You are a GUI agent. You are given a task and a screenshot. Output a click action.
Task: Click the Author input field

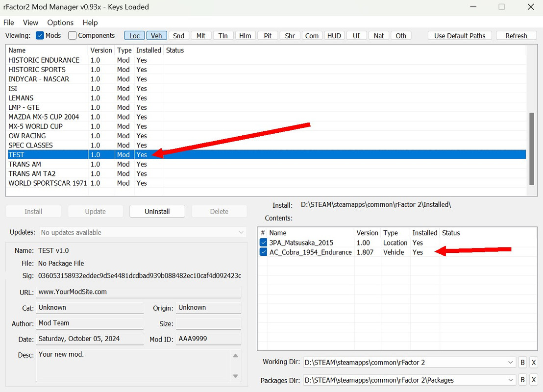point(90,323)
